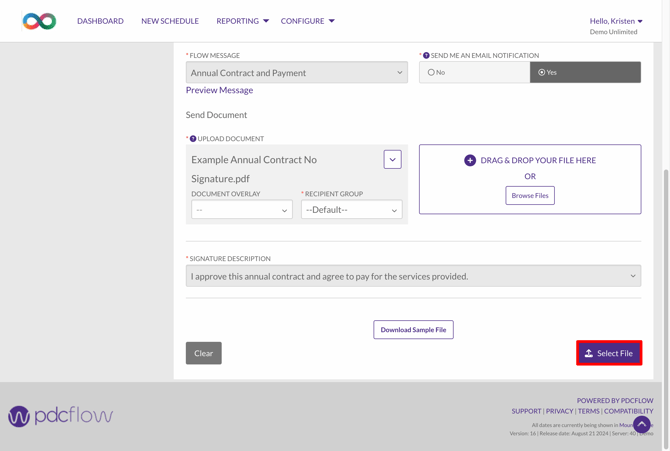This screenshot has height=451, width=670.
Task: Open the Document Overlay dropdown
Action: pos(242,210)
